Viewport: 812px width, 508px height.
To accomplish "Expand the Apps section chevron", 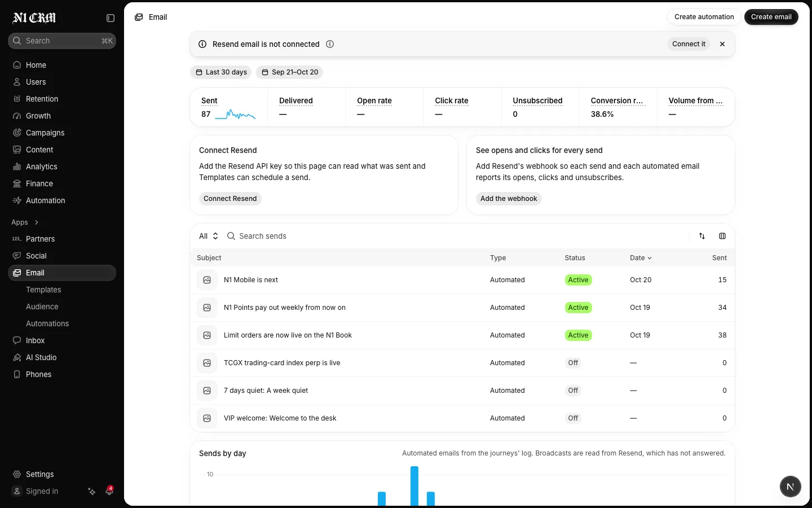I will point(37,222).
